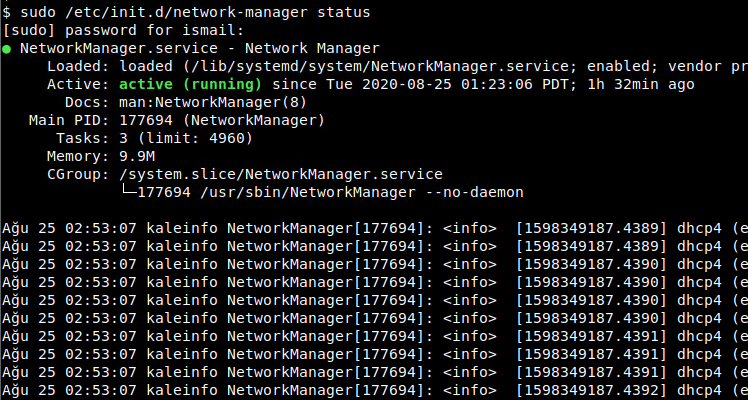The height and width of the screenshot is (400, 748).
Task: Click the '1h 32min ago' uptime text
Action: coord(641,85)
